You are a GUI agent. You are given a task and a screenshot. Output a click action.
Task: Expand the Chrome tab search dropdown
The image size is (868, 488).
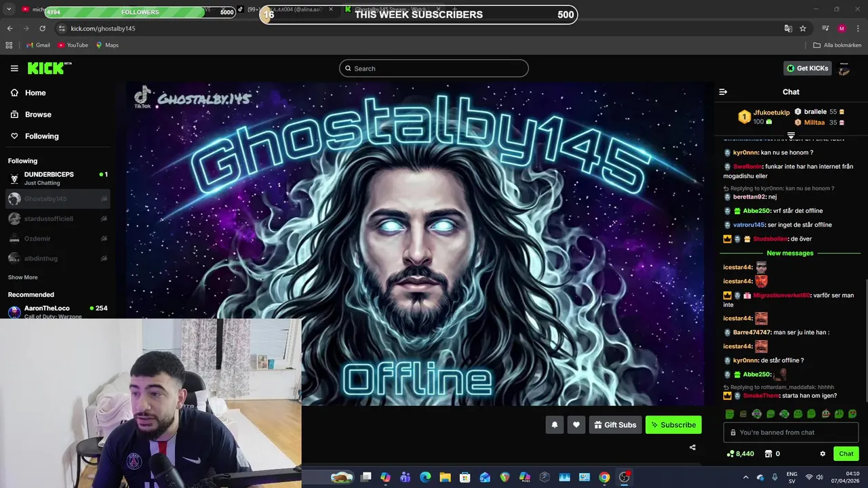[9, 9]
